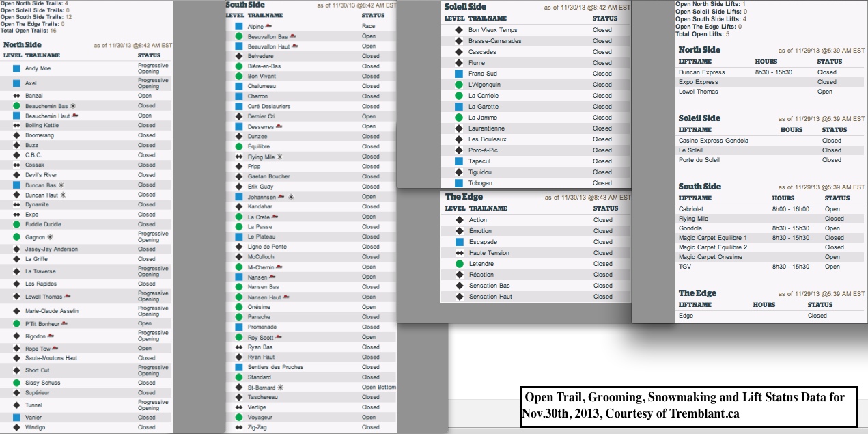Select the blue square beside Vanier

point(16,418)
